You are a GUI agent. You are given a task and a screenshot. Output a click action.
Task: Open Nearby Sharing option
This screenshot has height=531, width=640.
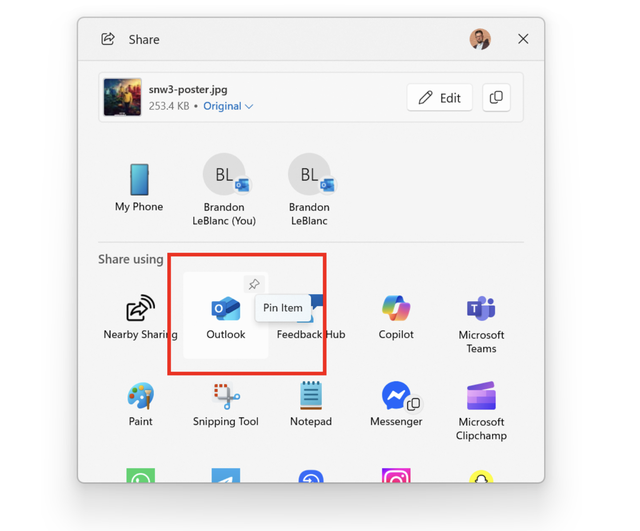(140, 317)
